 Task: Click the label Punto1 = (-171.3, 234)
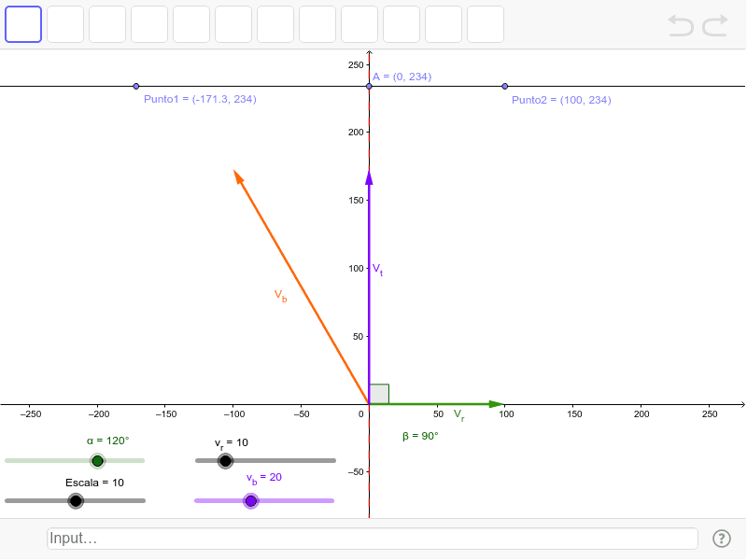(200, 99)
